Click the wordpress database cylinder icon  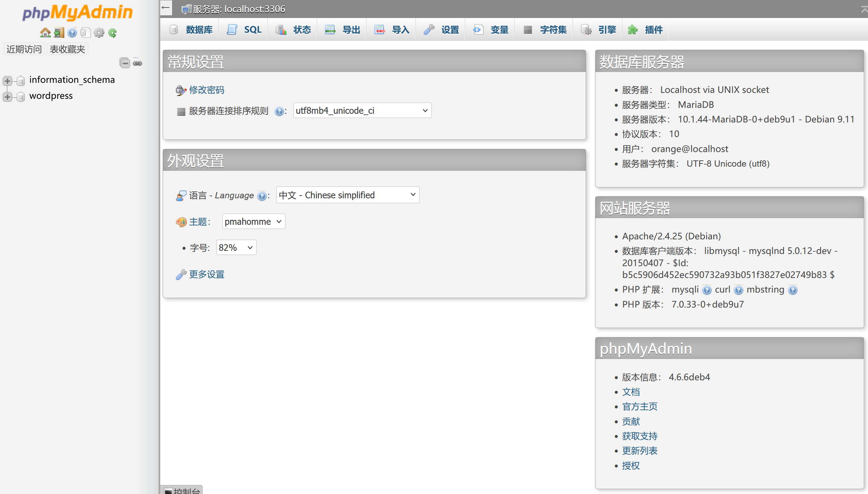[21, 96]
